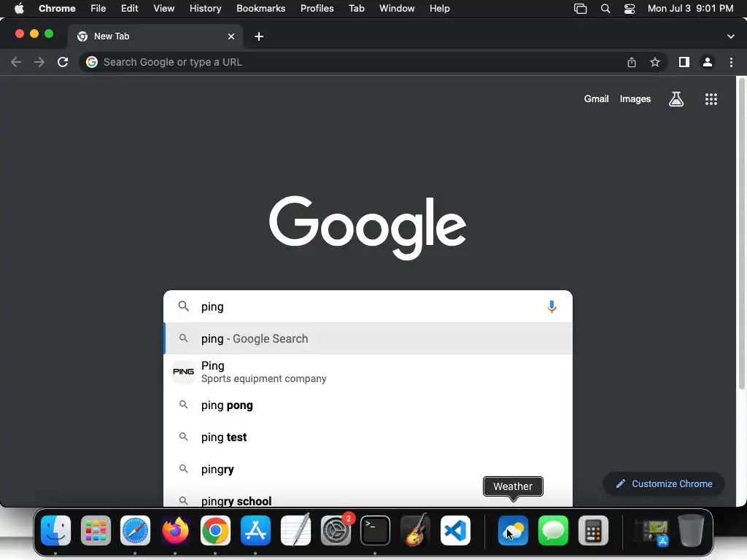Open the Search Labs flask icon
Viewport: 747px width, 560px height.
coord(676,99)
